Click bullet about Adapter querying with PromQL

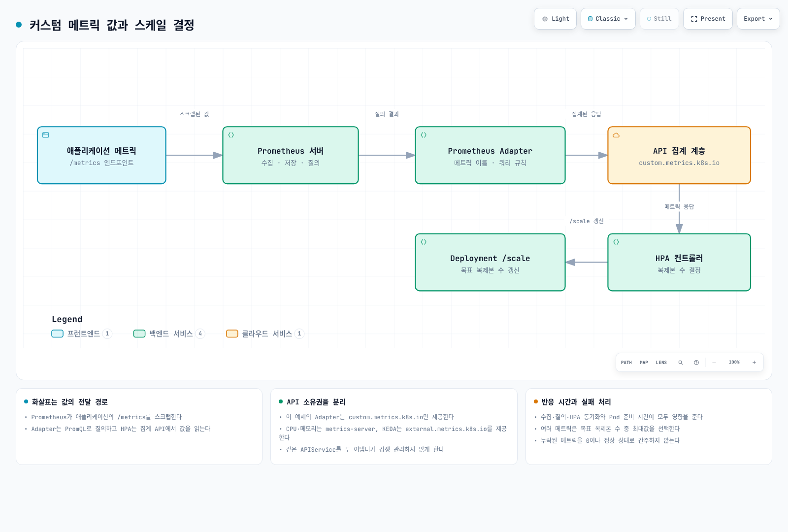121,429
